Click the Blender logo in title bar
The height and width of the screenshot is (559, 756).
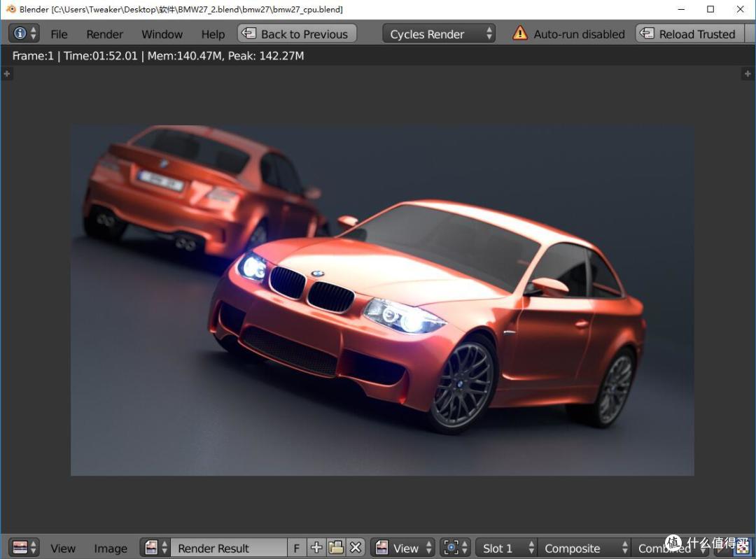pyautogui.click(x=10, y=9)
